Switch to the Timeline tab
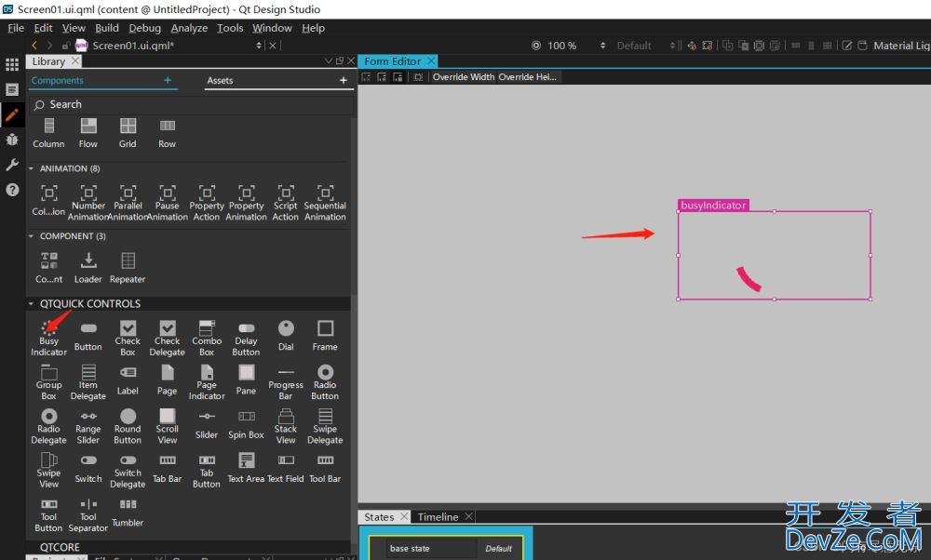The width and height of the screenshot is (931, 560). pos(438,516)
